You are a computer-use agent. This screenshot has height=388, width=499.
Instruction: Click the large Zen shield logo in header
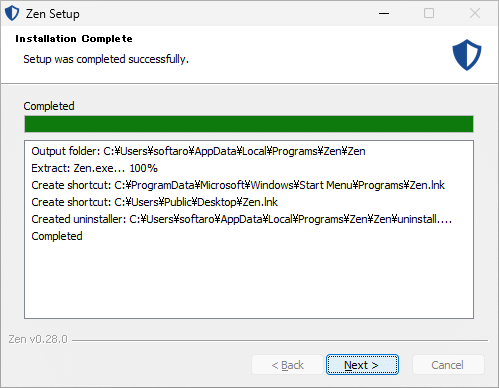pyautogui.click(x=467, y=55)
